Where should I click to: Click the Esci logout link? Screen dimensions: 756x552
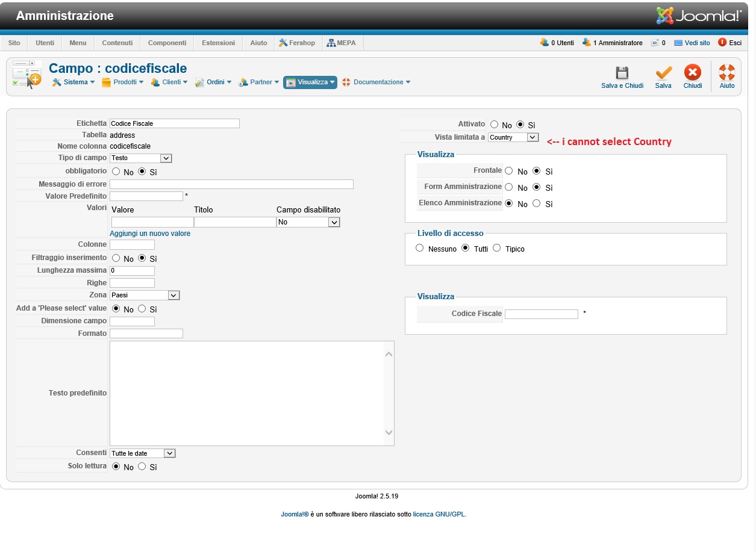tap(736, 43)
